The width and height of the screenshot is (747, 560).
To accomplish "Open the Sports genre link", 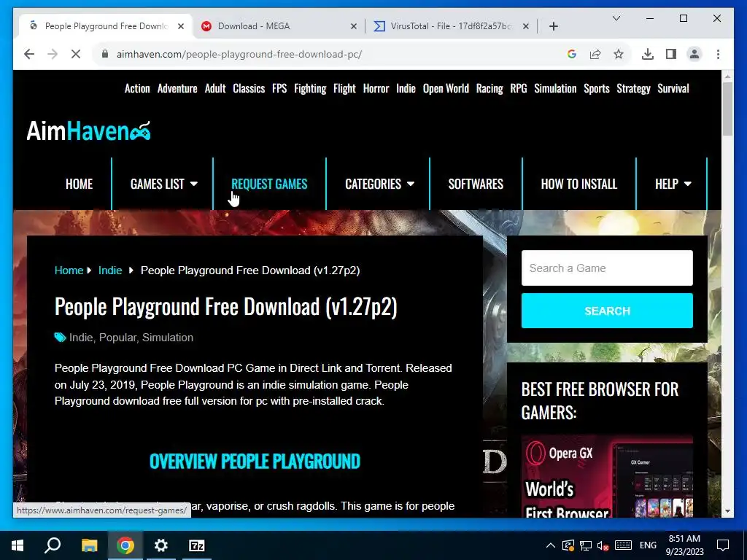I will pyautogui.click(x=597, y=88).
